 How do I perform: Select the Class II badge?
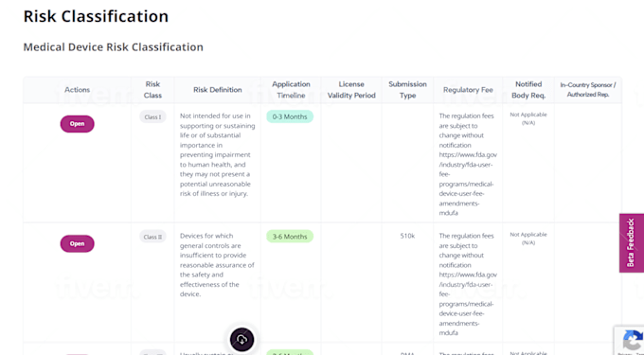point(152,237)
